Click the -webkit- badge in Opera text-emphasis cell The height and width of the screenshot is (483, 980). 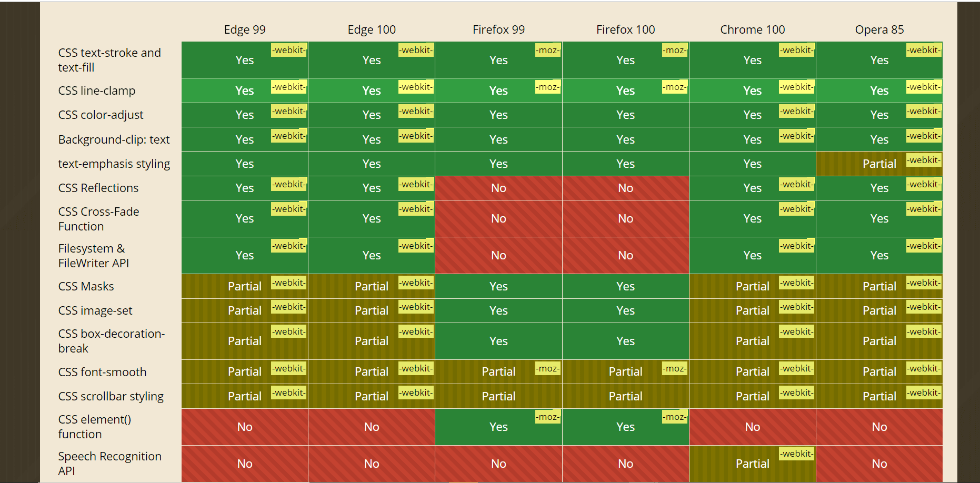[x=924, y=160]
